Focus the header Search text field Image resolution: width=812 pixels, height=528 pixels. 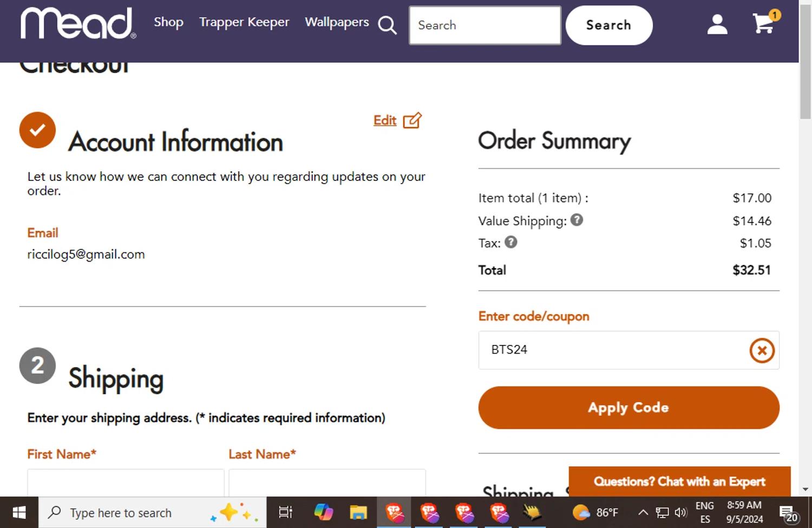484,25
